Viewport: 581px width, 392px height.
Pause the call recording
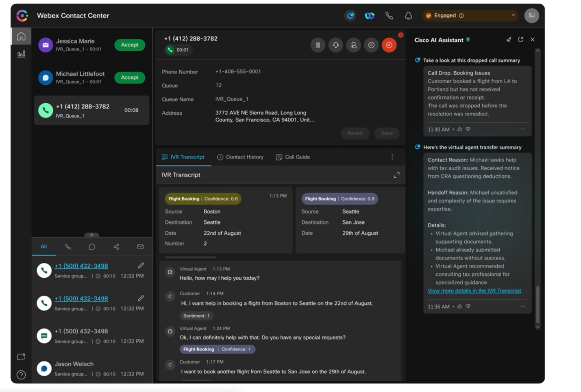(371, 45)
